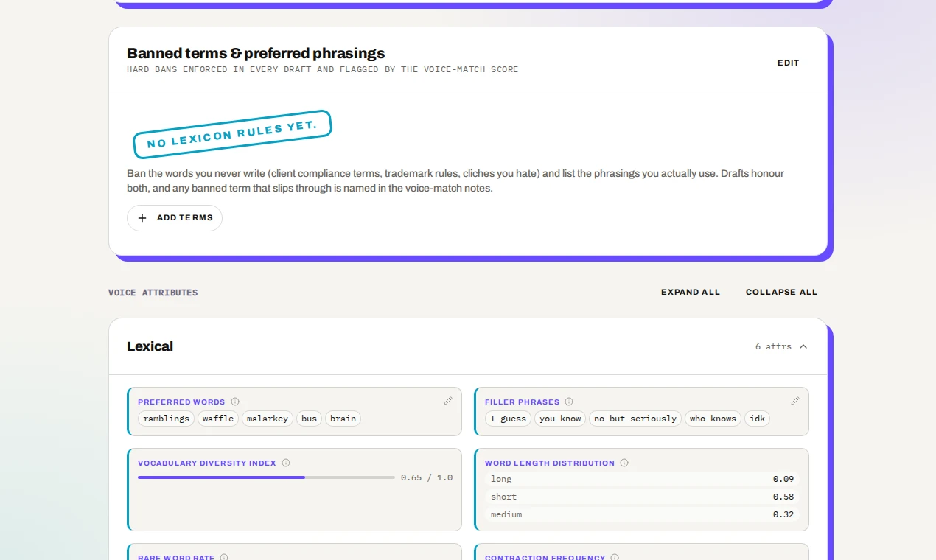Show info for Word Length Distribution
Screen dimensions: 936x560
(x=624, y=463)
